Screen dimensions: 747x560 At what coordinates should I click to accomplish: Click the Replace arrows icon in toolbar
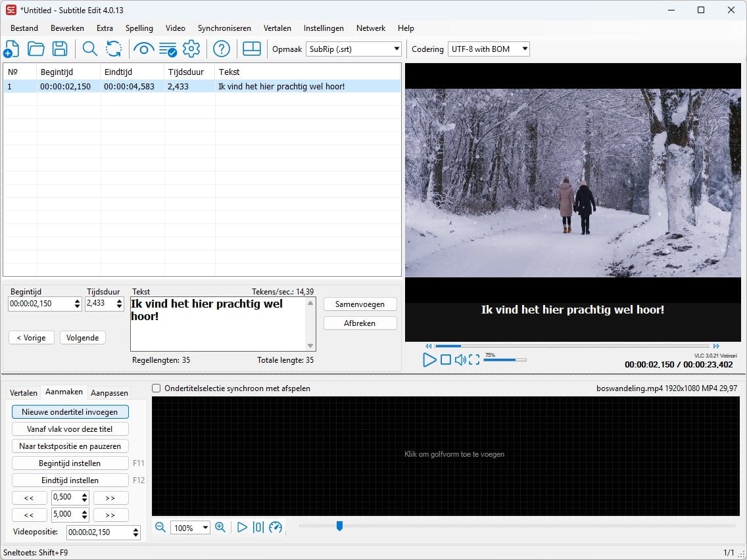tap(114, 49)
